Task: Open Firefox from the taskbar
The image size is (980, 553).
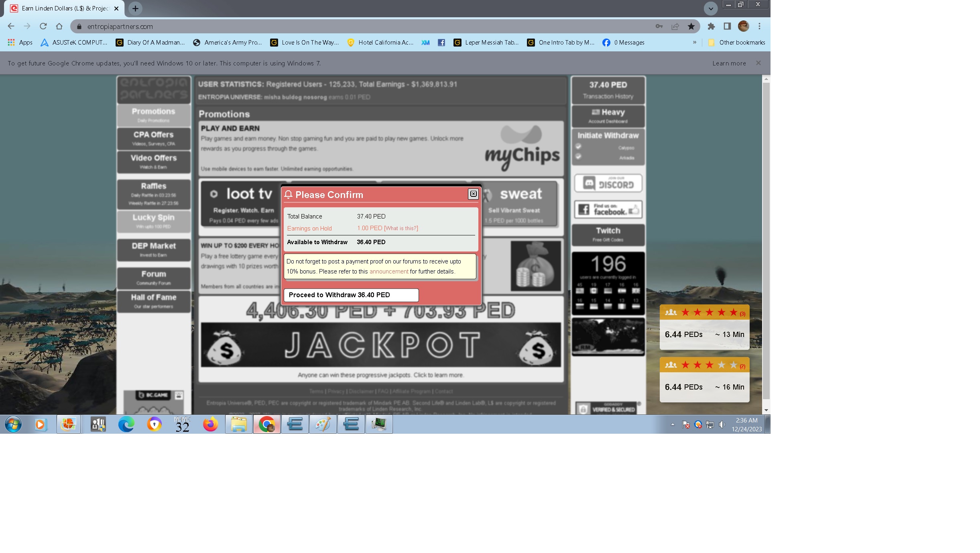Action: pos(210,424)
